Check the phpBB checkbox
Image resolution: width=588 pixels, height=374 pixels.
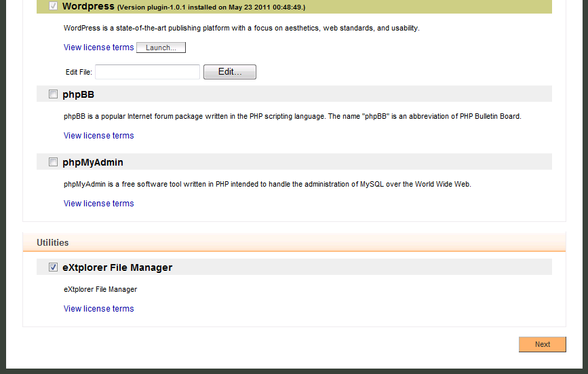tap(54, 94)
